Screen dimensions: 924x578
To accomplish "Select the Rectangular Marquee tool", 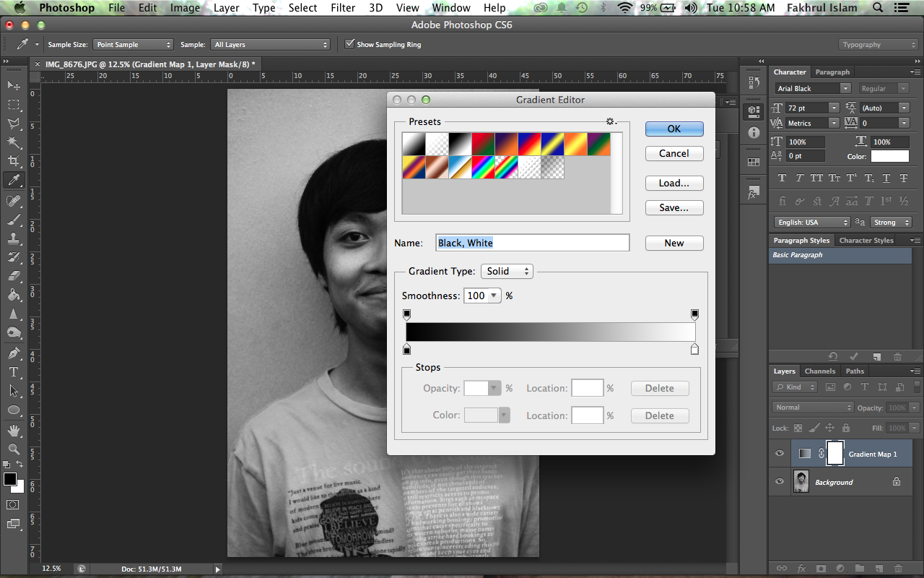I will [x=14, y=105].
